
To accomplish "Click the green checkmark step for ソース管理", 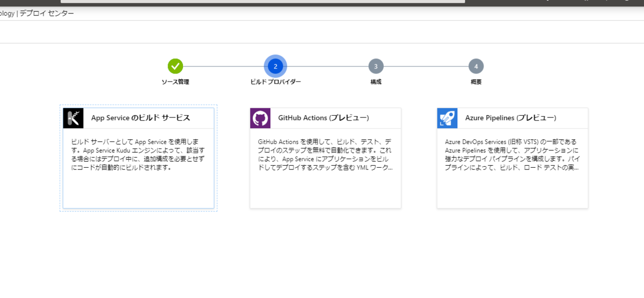I will coord(175,66).
